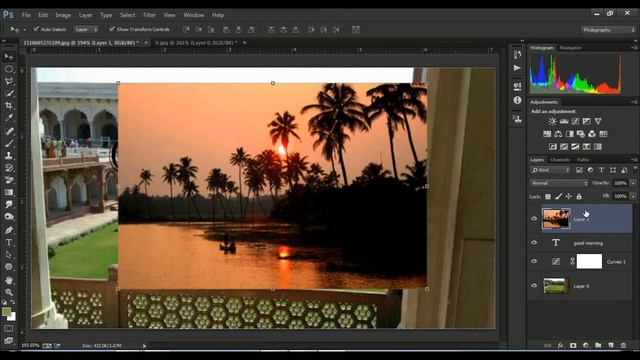Screen dimensions: 640x360
Task: Open the Image menu
Action: point(63,15)
